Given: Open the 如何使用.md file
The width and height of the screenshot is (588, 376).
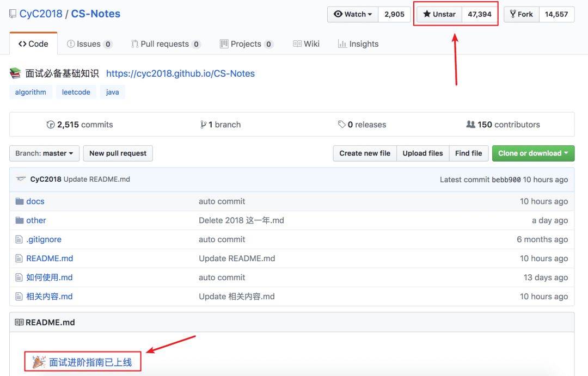Looking at the screenshot, I should point(49,278).
